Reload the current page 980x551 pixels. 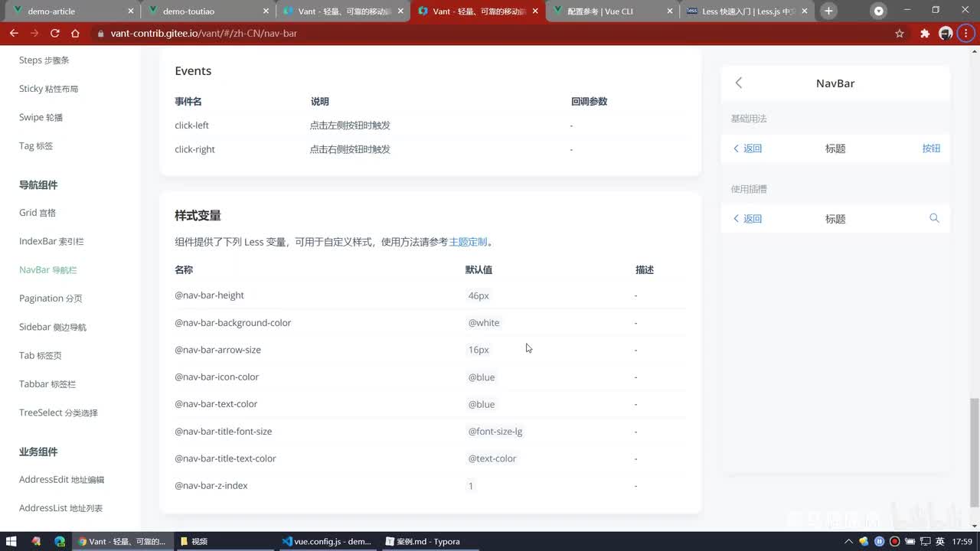point(54,34)
